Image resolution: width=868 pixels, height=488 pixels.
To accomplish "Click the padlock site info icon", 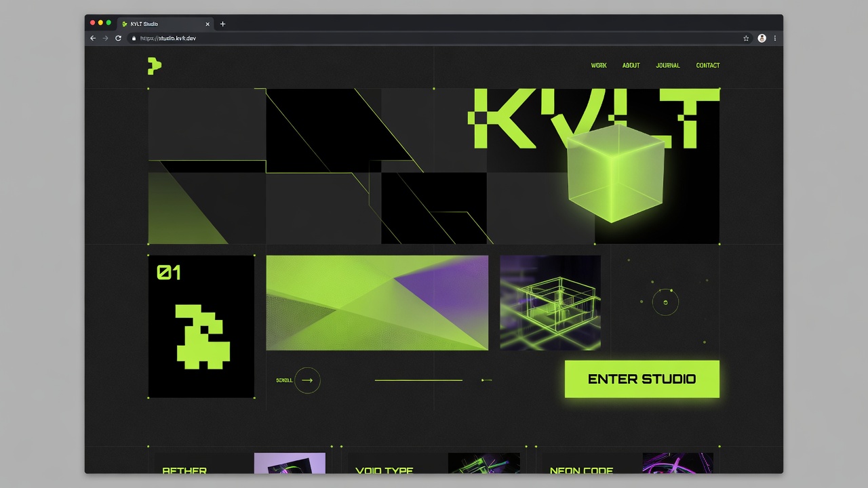I will [x=134, y=39].
